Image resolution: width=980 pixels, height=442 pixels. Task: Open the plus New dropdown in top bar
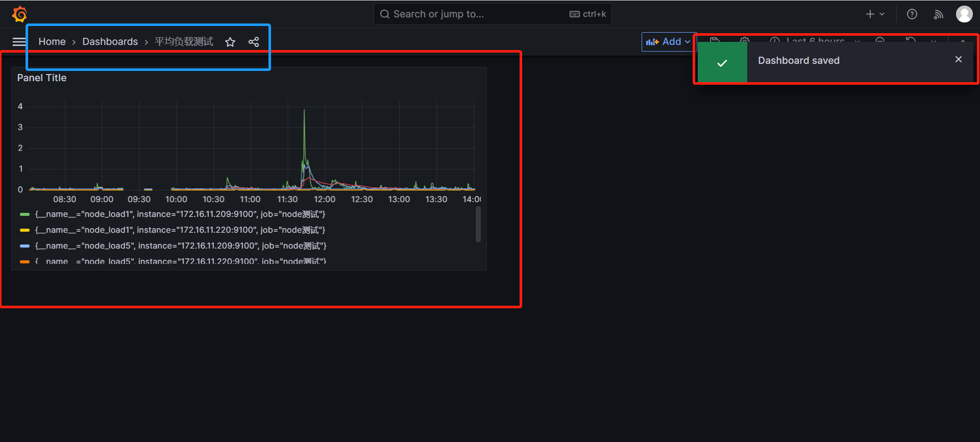pyautogui.click(x=875, y=14)
